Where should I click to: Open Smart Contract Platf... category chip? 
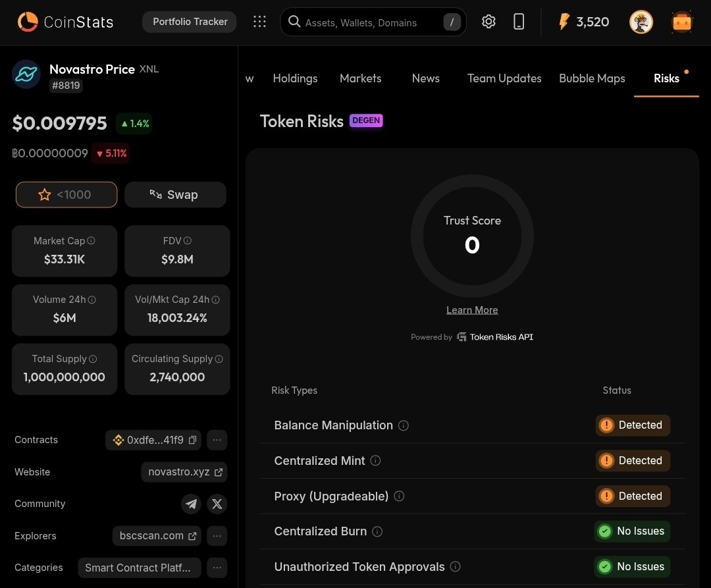point(139,568)
